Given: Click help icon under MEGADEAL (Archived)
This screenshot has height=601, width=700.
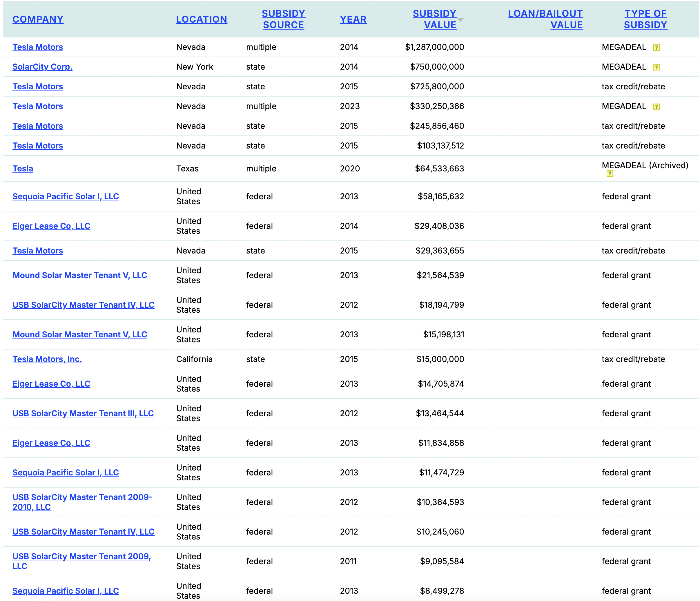Looking at the screenshot, I should [610, 174].
